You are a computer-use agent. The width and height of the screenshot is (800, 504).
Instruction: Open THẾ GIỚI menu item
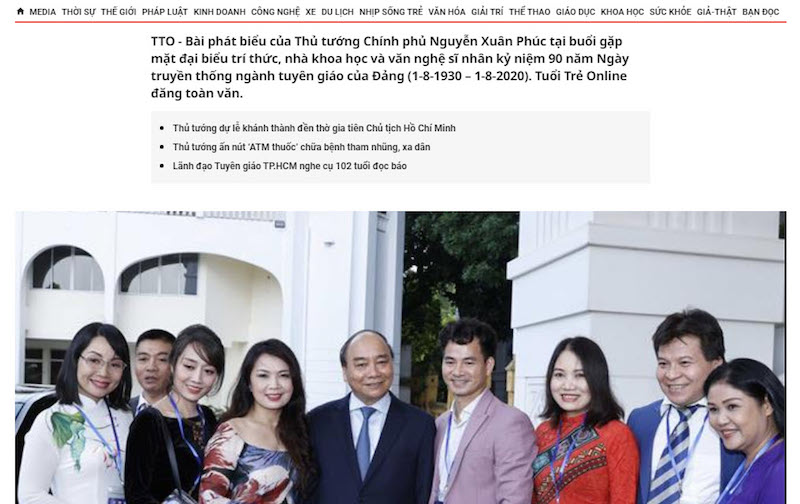pos(118,12)
